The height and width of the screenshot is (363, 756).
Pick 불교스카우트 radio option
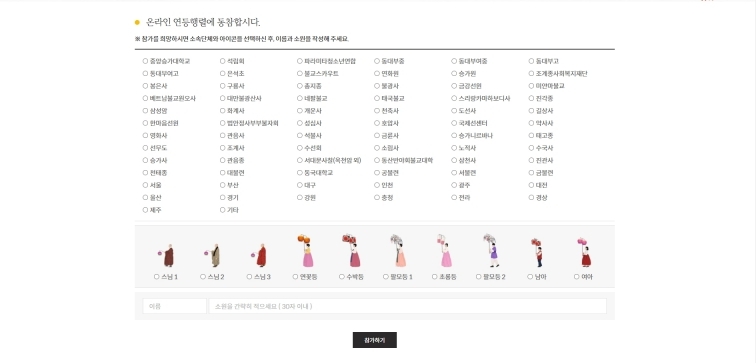pyautogui.click(x=300, y=74)
